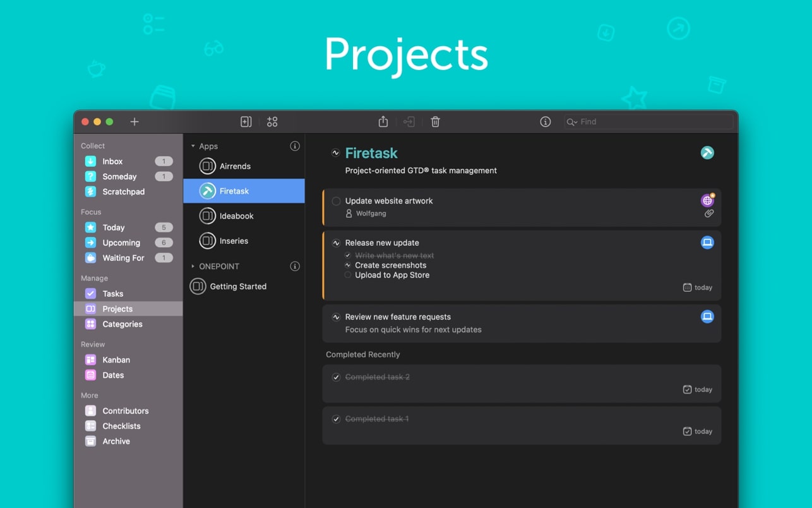This screenshot has width=812, height=508.
Task: Click the trash icon in the toolbar
Action: (435, 122)
